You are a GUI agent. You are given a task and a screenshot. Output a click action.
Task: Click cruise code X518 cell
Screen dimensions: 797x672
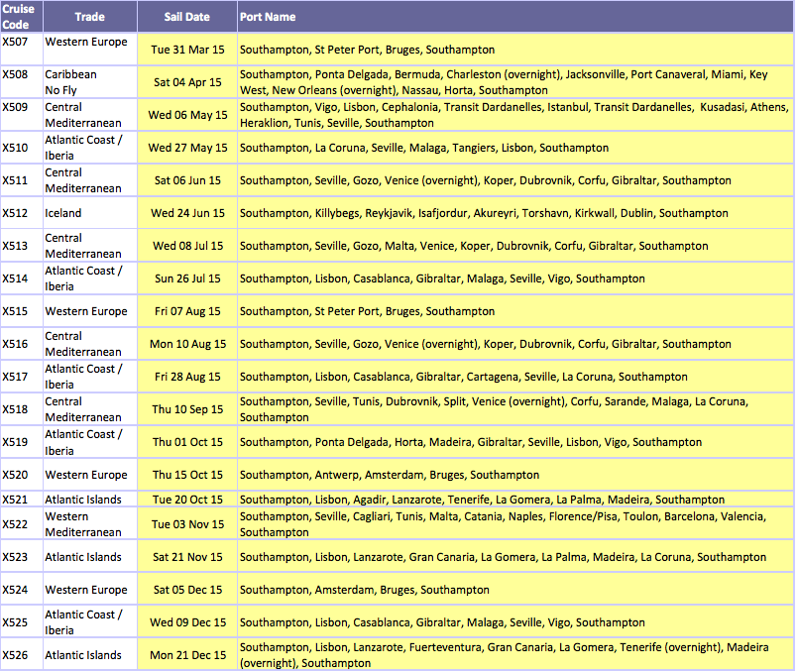pos(21,409)
